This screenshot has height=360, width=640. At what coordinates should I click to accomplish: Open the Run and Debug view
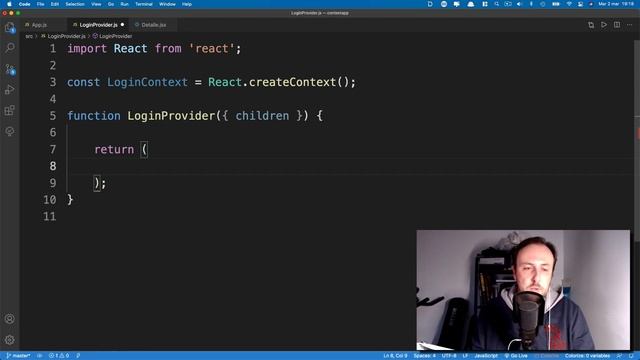[10, 90]
